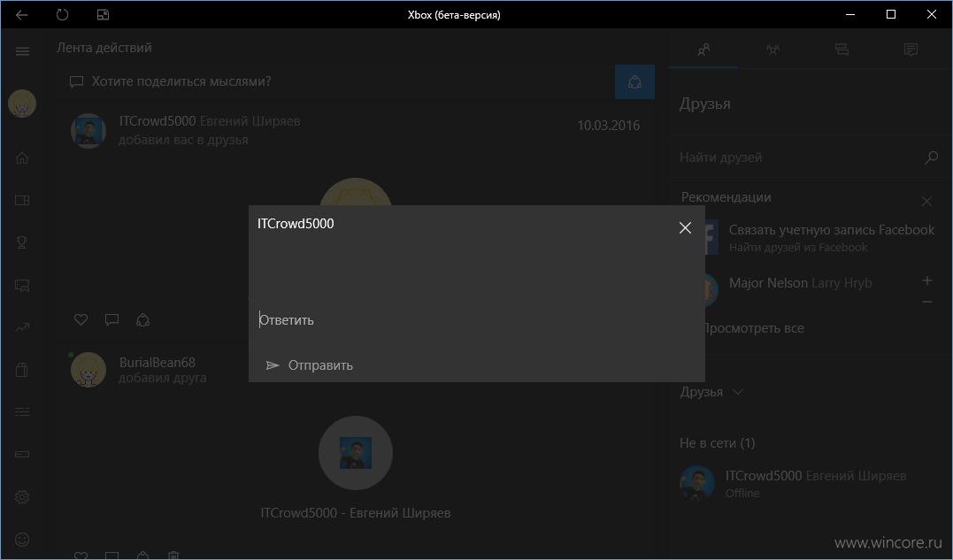Screen dimensions: 953x560
Task: Click the blue share button beside the thoughts field
Action: pos(634,82)
